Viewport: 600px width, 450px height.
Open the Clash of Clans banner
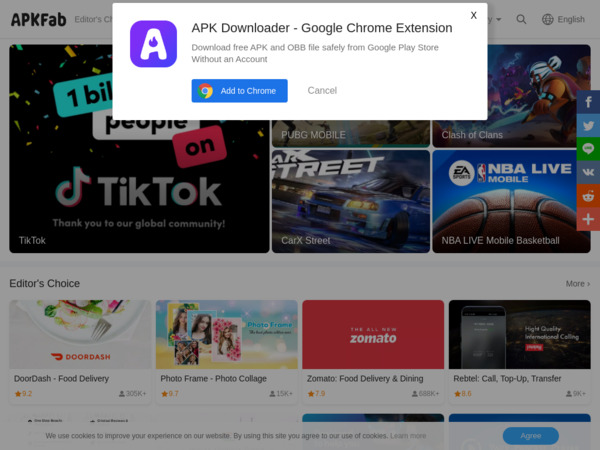pos(512,96)
